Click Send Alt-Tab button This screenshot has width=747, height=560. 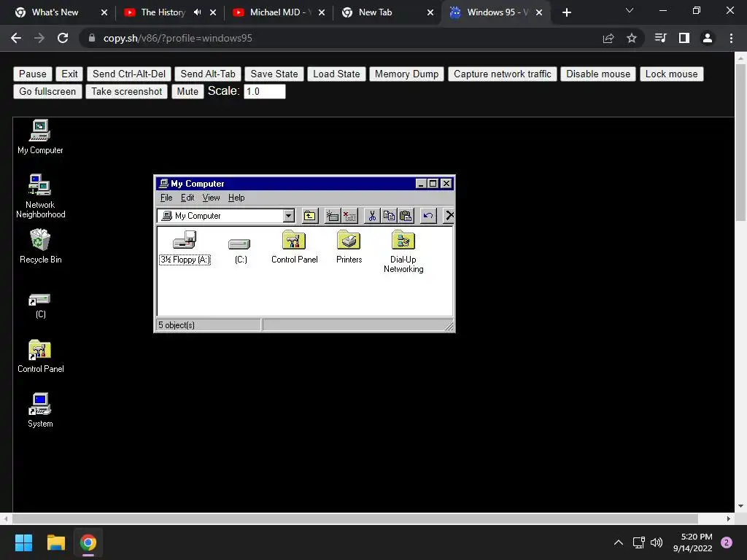[208, 74]
